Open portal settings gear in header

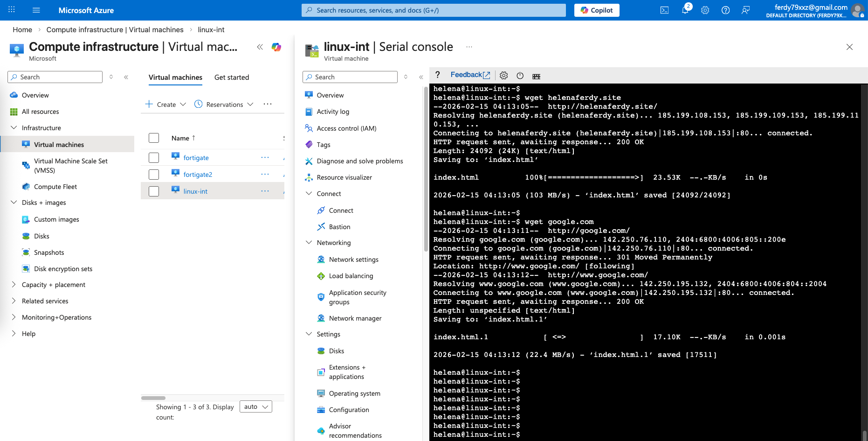pos(705,10)
